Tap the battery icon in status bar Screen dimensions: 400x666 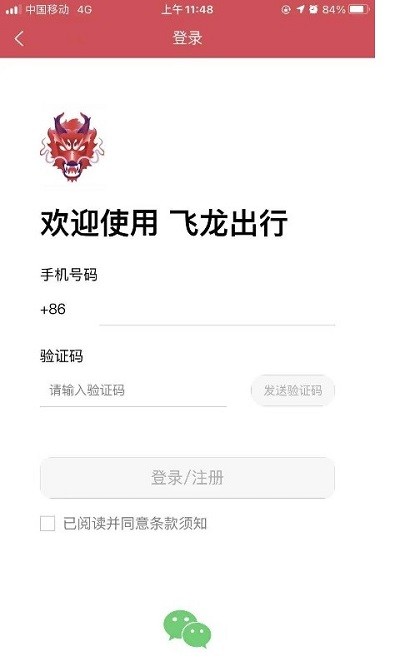(359, 9)
